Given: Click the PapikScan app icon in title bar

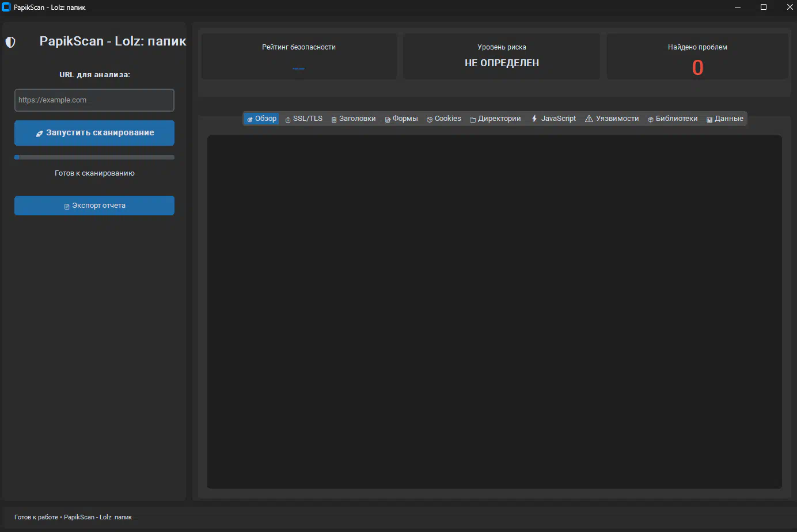Looking at the screenshot, I should tap(6, 7).
